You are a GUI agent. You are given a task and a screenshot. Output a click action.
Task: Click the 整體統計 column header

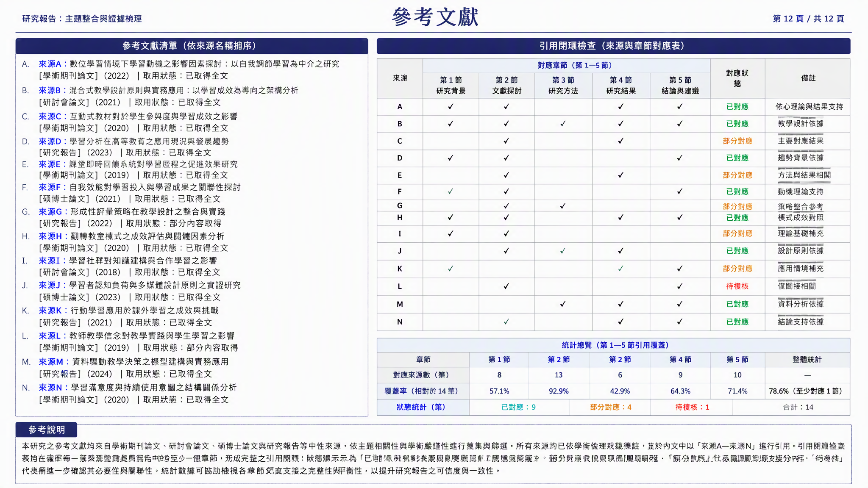click(x=807, y=359)
